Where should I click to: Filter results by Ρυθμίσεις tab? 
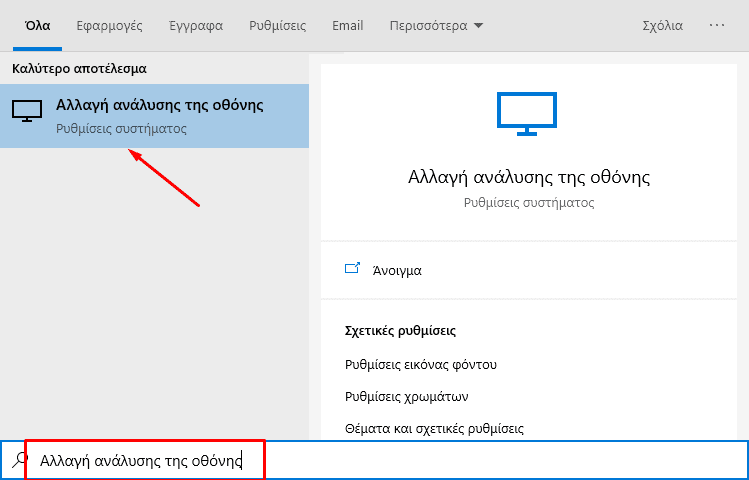point(277,26)
